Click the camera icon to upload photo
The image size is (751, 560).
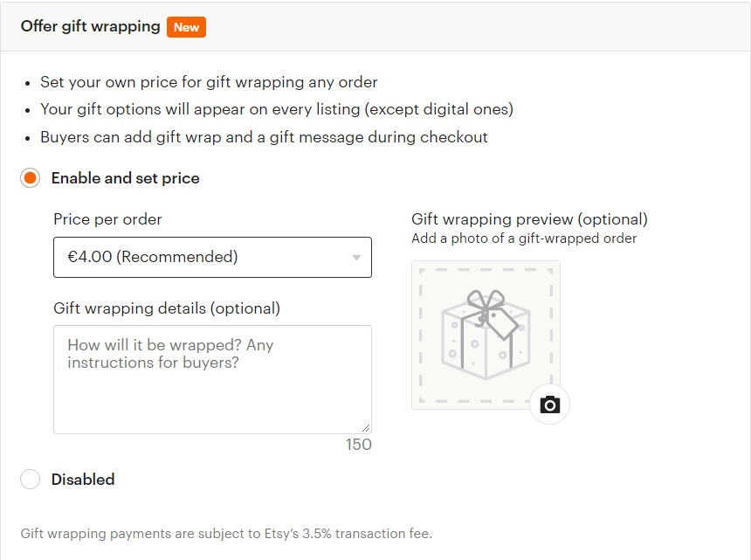click(549, 404)
